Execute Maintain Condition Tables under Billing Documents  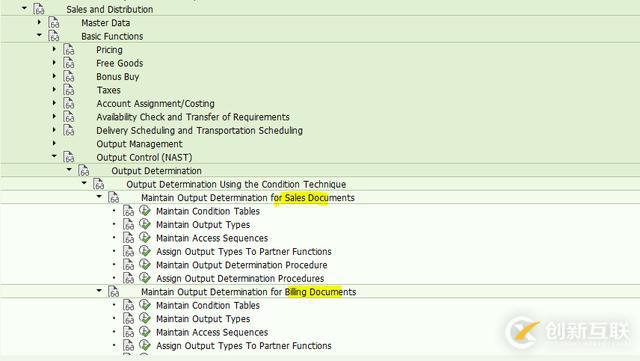[x=144, y=305]
